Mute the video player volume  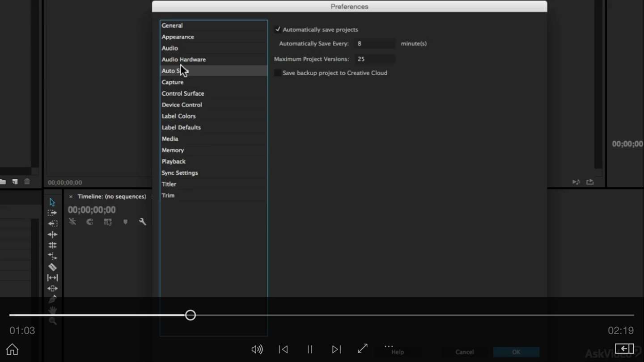pyautogui.click(x=257, y=349)
